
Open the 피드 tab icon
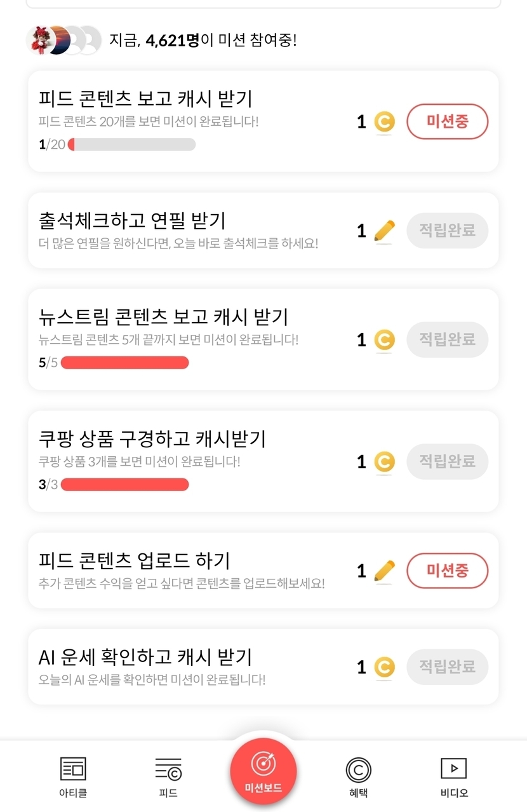click(x=168, y=769)
